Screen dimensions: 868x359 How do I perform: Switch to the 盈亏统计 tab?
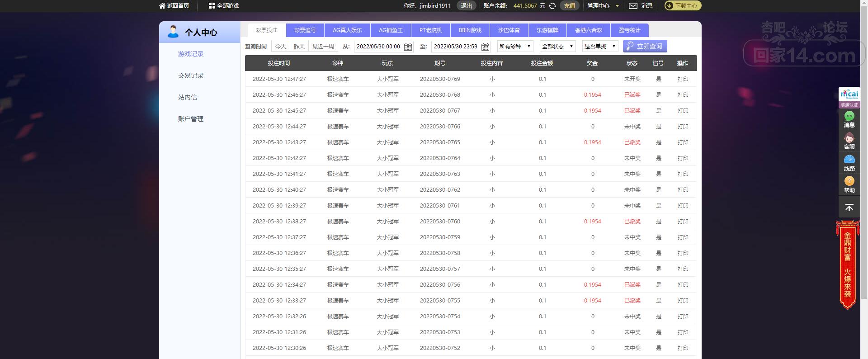pyautogui.click(x=629, y=30)
